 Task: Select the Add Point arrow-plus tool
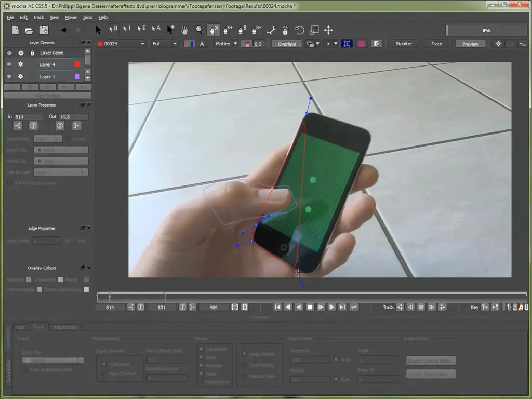pos(170,30)
